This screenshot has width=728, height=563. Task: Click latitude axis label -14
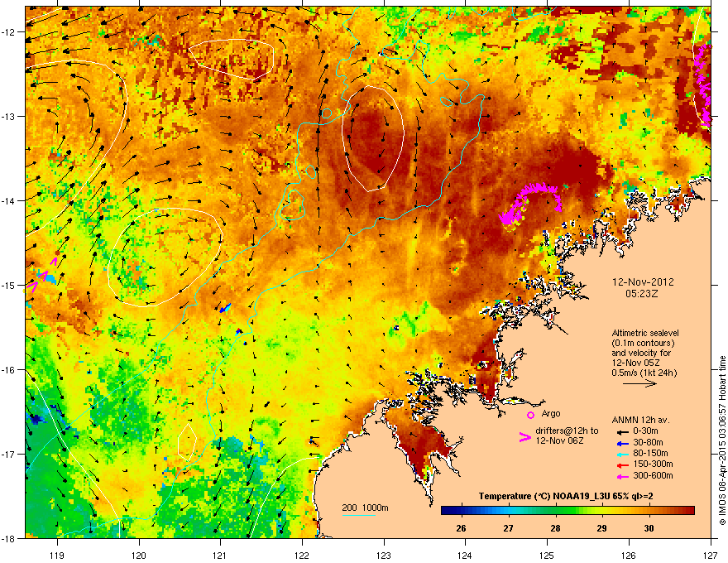pyautogui.click(x=9, y=200)
